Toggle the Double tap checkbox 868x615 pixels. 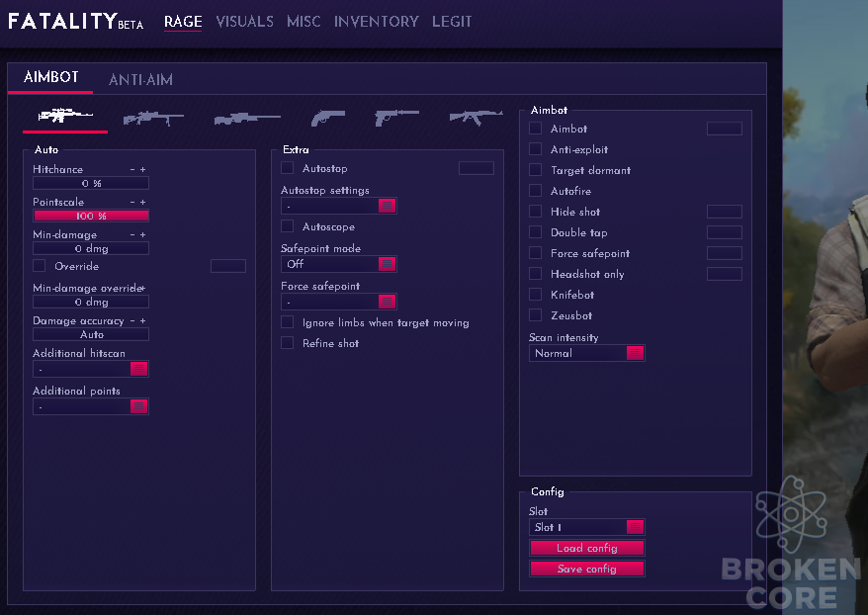click(x=535, y=232)
